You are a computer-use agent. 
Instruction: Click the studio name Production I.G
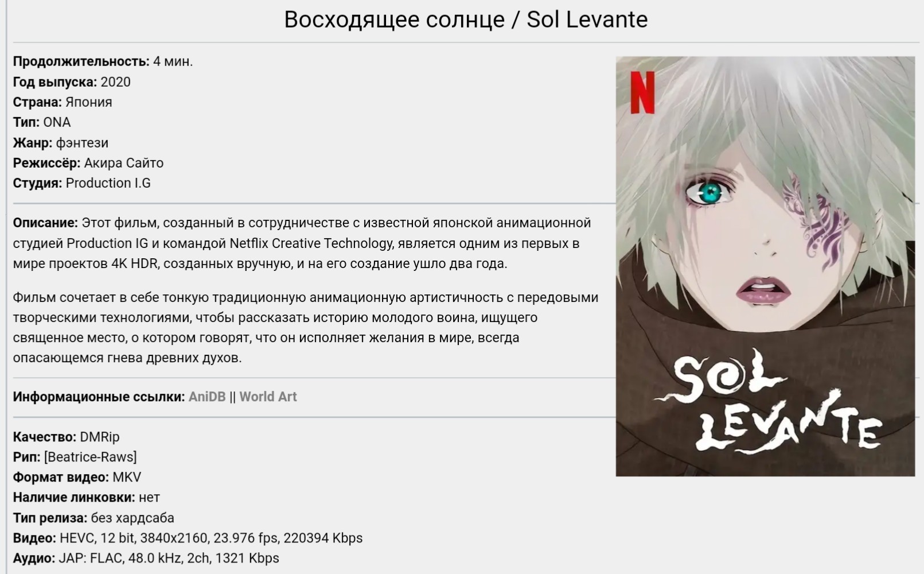(108, 183)
